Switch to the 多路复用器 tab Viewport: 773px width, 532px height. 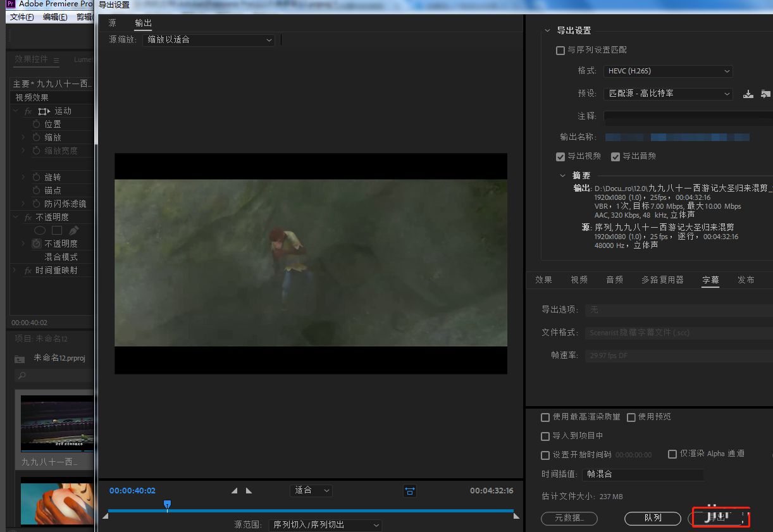(x=662, y=280)
